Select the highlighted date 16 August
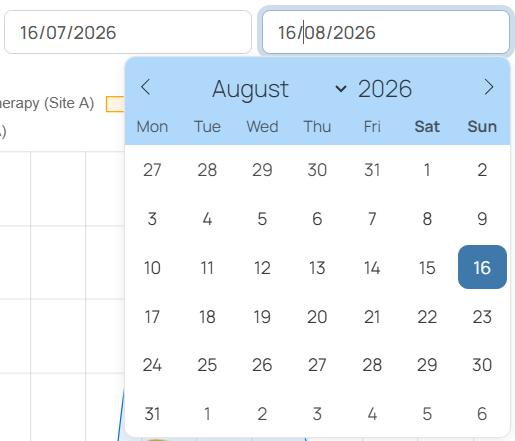Screen dimensions: 515x441 [x=482, y=267]
